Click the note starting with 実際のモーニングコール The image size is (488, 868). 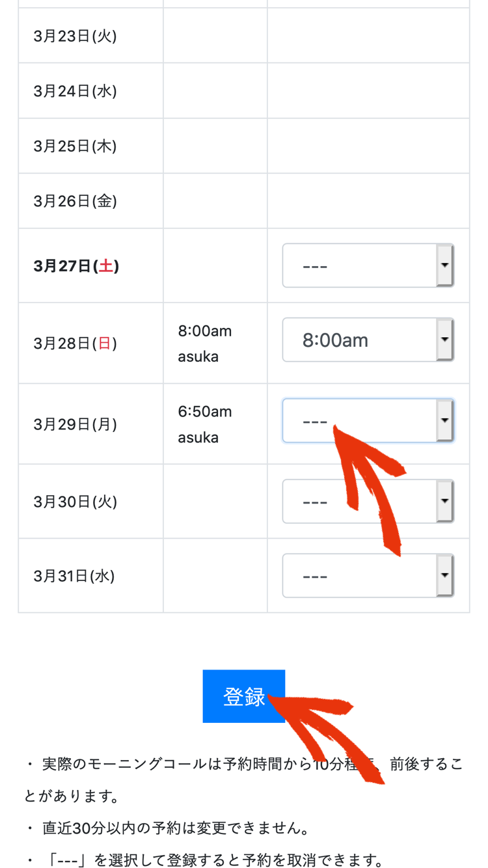[x=244, y=780]
